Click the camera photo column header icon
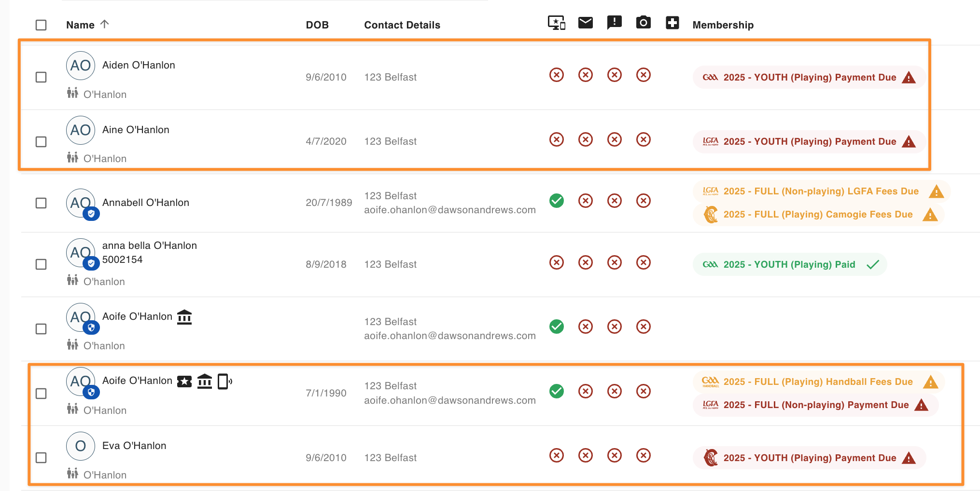The image size is (980, 491). pyautogui.click(x=644, y=23)
